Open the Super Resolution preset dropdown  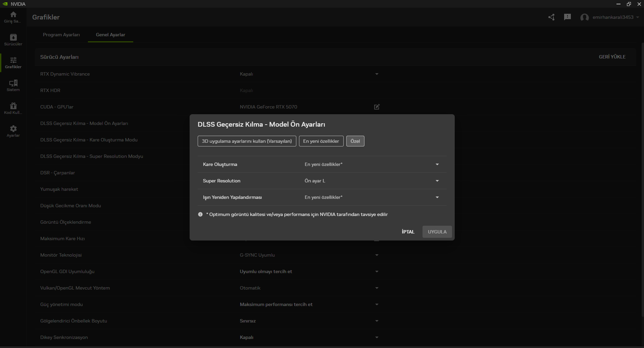point(437,181)
